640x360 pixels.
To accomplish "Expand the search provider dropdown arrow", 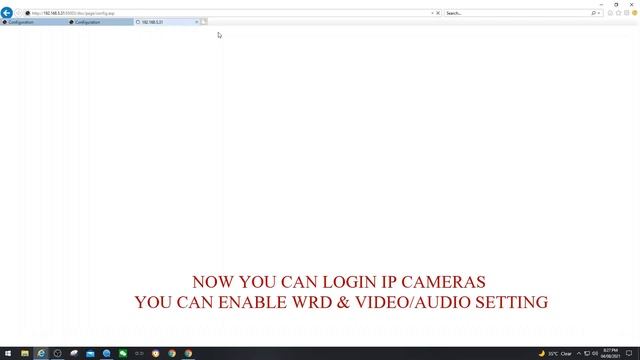I will coord(599,13).
